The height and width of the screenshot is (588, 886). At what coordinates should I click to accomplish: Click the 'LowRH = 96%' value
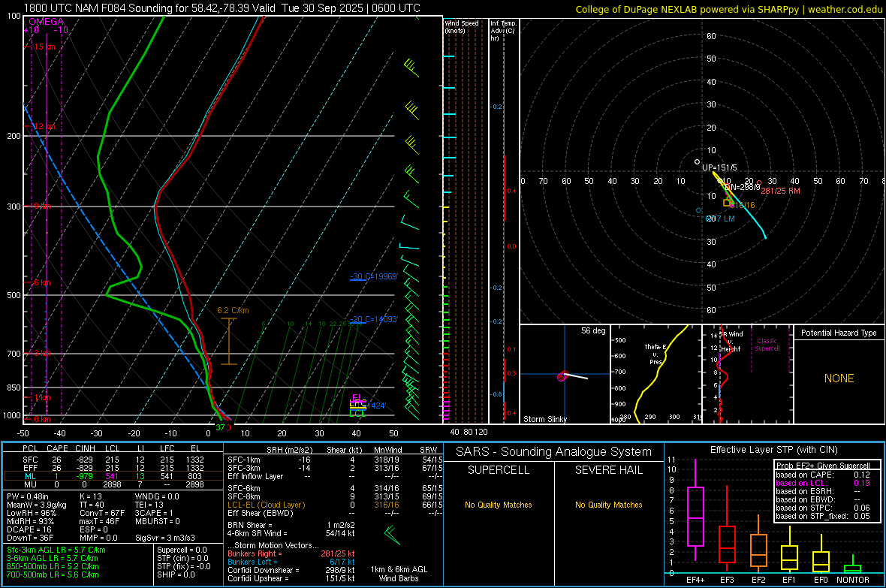pyautogui.click(x=32, y=514)
